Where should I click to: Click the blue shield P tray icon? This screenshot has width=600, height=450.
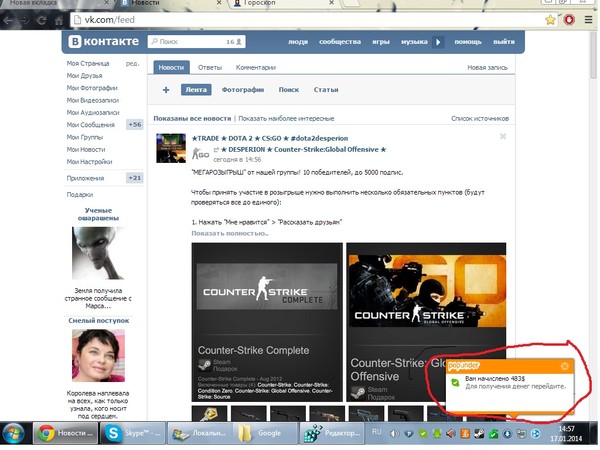(x=409, y=434)
